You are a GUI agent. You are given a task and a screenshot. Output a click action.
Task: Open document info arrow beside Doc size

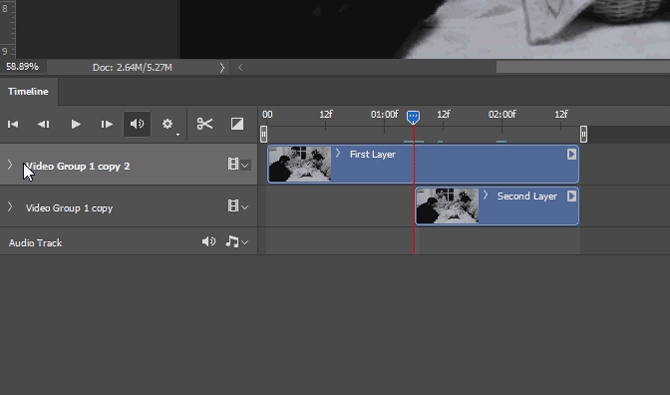[x=222, y=68]
